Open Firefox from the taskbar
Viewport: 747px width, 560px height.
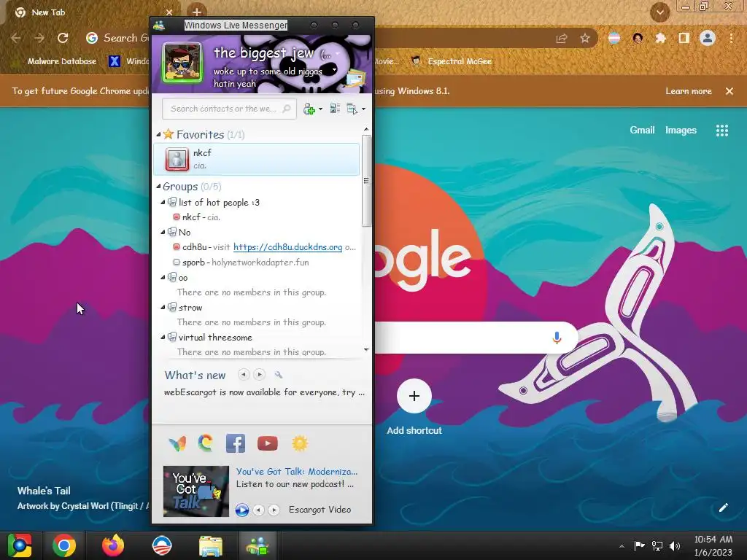(x=113, y=545)
